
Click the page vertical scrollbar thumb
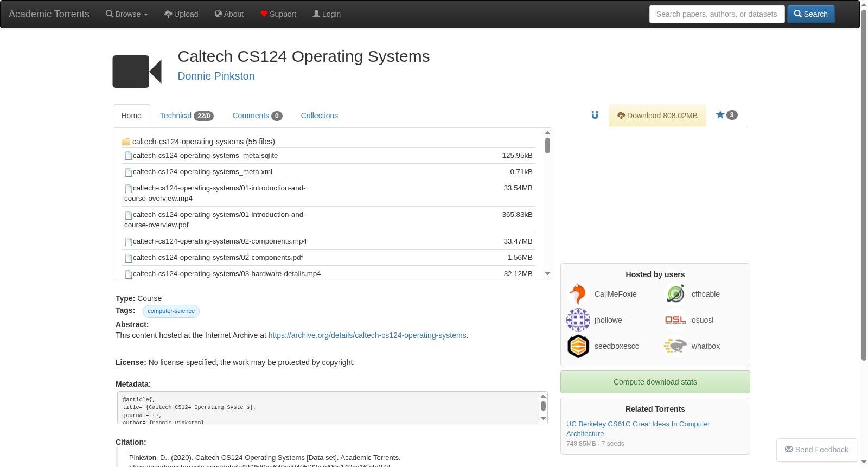(864, 184)
